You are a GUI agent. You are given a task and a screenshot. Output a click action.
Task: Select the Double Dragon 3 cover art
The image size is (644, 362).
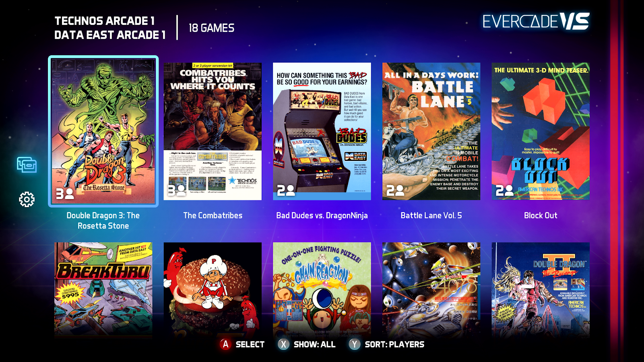[x=103, y=131]
